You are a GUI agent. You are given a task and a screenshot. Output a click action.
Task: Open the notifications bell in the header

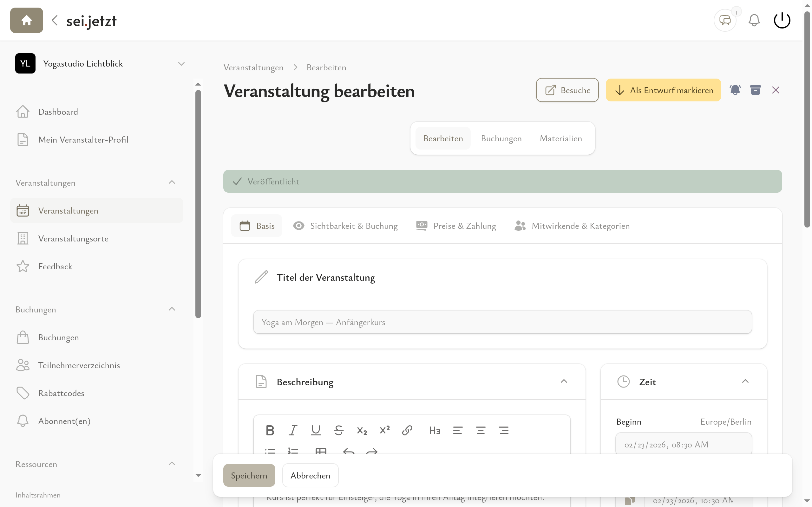pos(754,21)
